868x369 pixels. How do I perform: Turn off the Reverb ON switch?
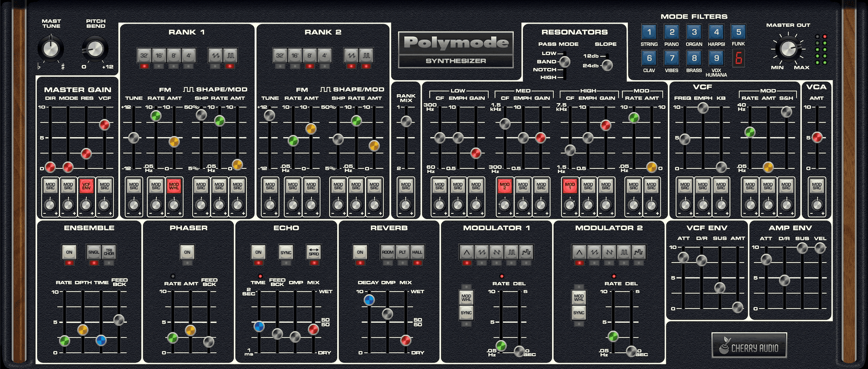[x=360, y=252]
